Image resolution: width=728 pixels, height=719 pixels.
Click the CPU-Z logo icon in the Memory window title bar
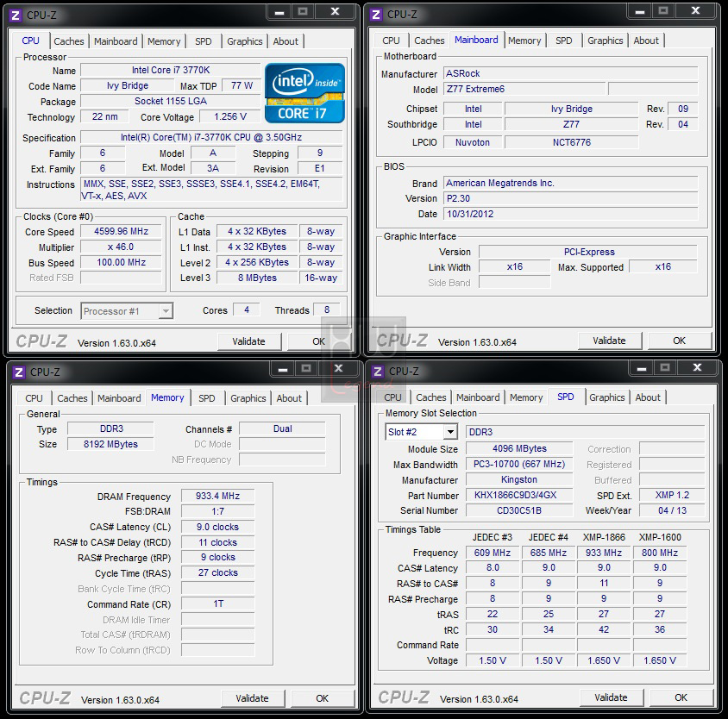point(19,372)
